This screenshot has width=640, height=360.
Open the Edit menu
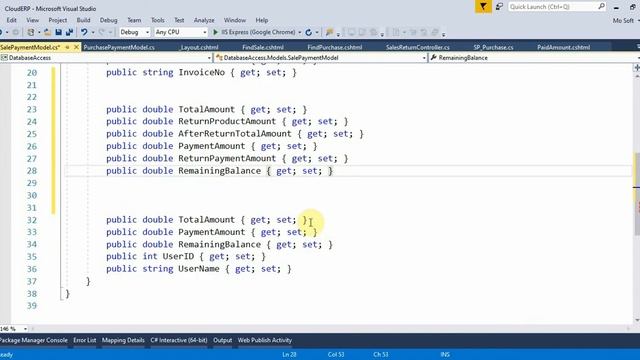(11, 20)
